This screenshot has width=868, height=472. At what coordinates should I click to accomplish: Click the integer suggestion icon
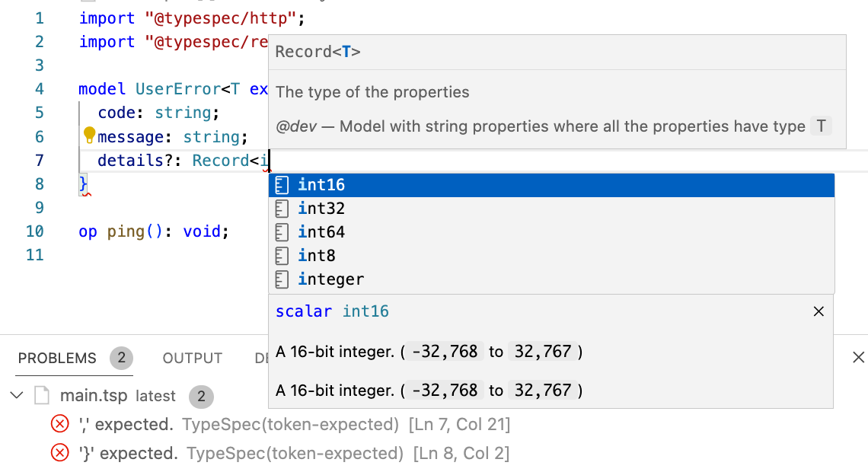point(282,279)
